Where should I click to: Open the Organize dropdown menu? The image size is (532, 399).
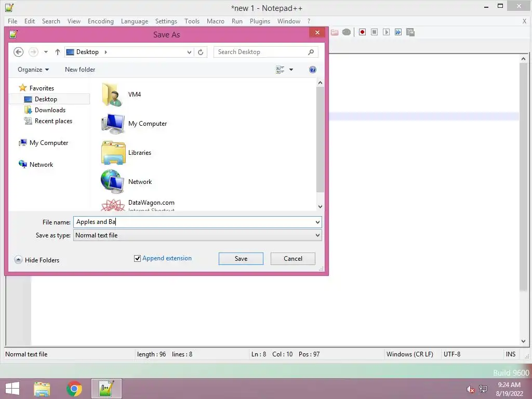point(33,70)
